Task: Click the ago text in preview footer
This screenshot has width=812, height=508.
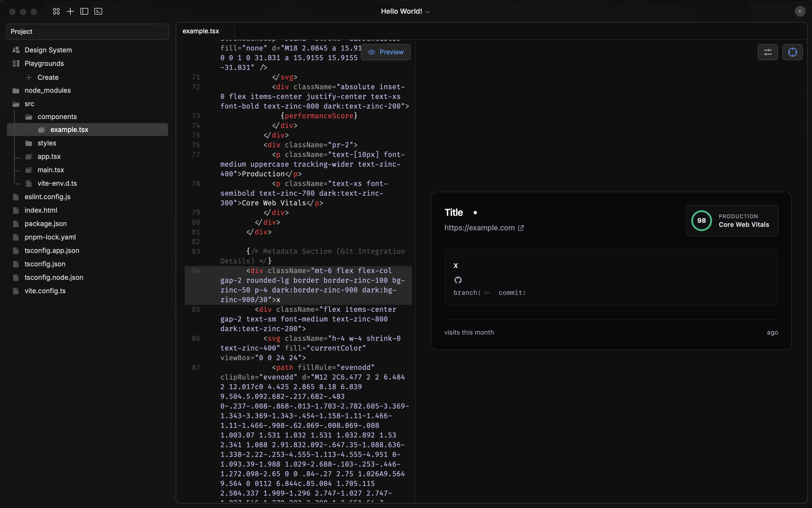Action: click(x=773, y=333)
